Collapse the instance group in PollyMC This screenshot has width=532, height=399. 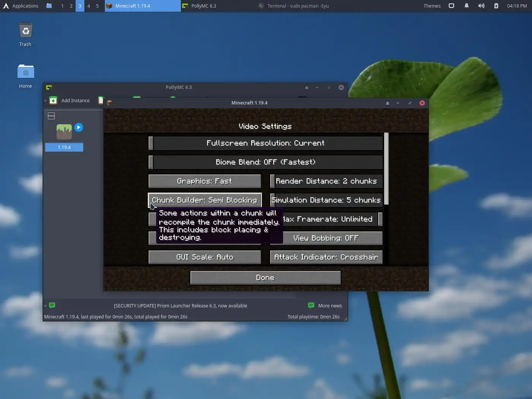coord(51,116)
